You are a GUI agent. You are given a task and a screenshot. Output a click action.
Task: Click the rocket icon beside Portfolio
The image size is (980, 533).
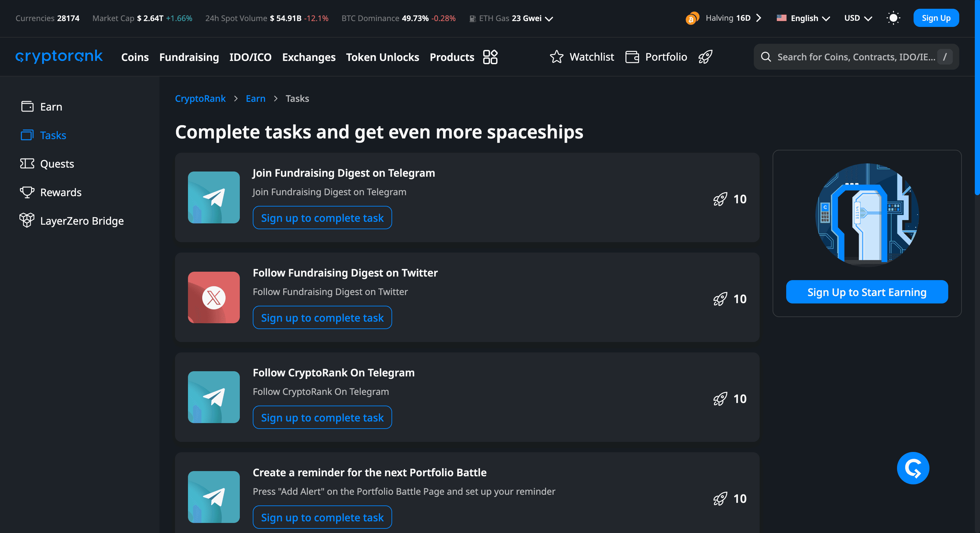tap(705, 57)
